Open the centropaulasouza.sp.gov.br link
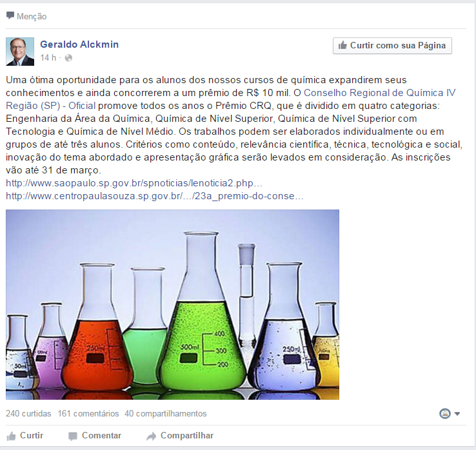Image resolution: width=476 pixels, height=450 pixels. [155, 196]
